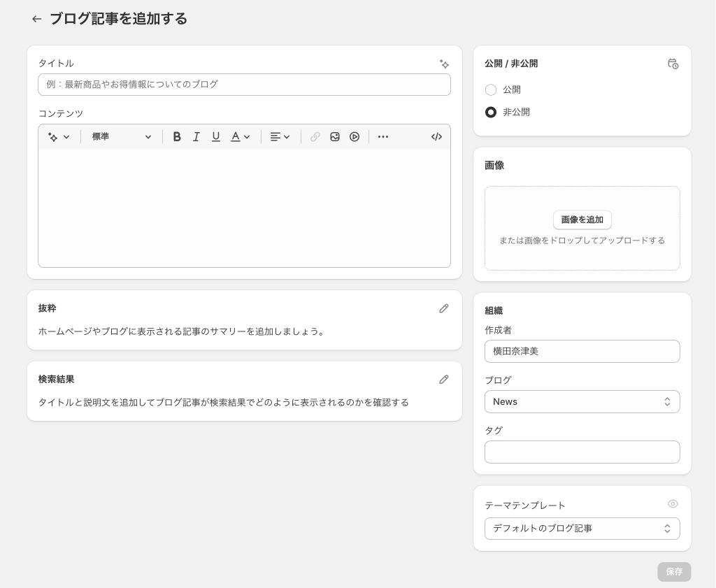Screen dimensions: 716x588
Task: Toggle underline formatting
Action: pyautogui.click(x=216, y=137)
